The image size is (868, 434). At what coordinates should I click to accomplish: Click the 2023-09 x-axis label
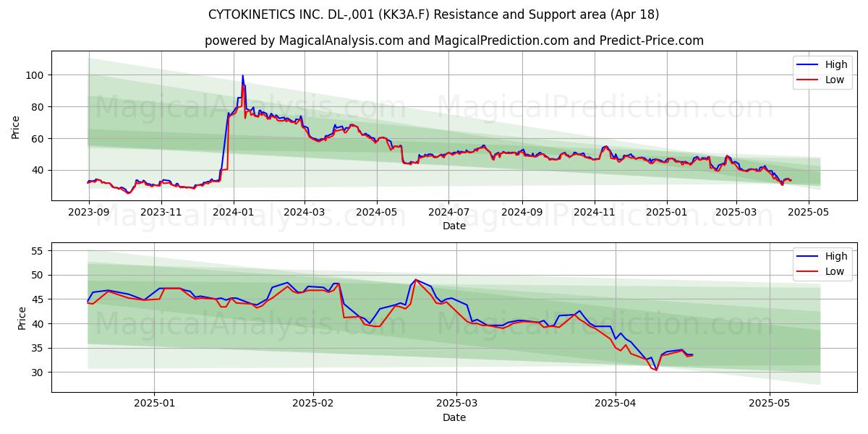coord(88,213)
